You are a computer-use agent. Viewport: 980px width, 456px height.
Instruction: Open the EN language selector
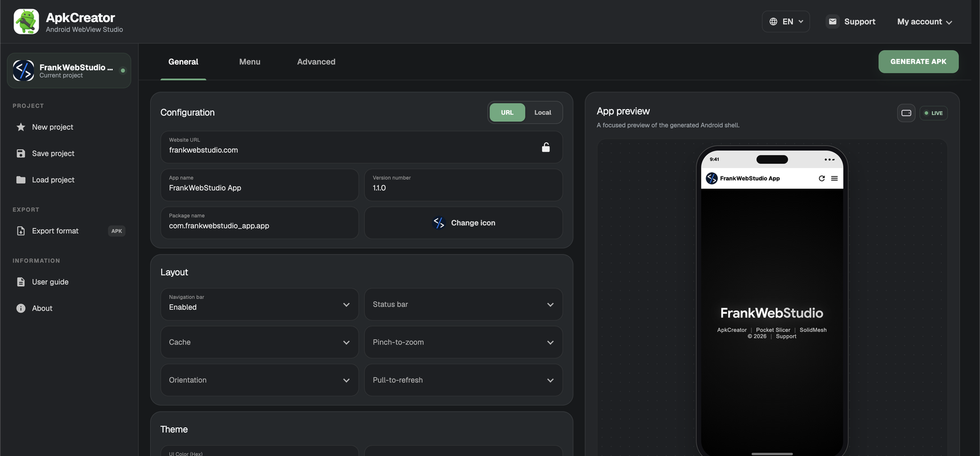pyautogui.click(x=786, y=21)
